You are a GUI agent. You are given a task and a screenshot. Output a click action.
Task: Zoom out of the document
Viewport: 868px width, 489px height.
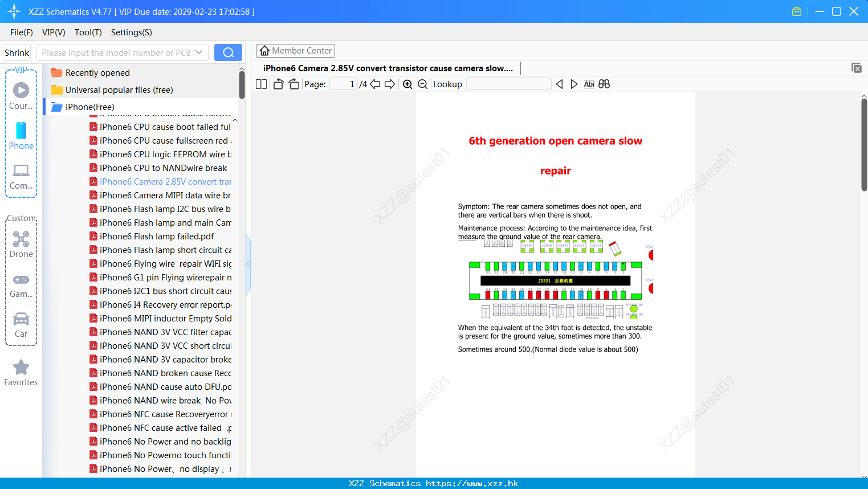point(422,84)
